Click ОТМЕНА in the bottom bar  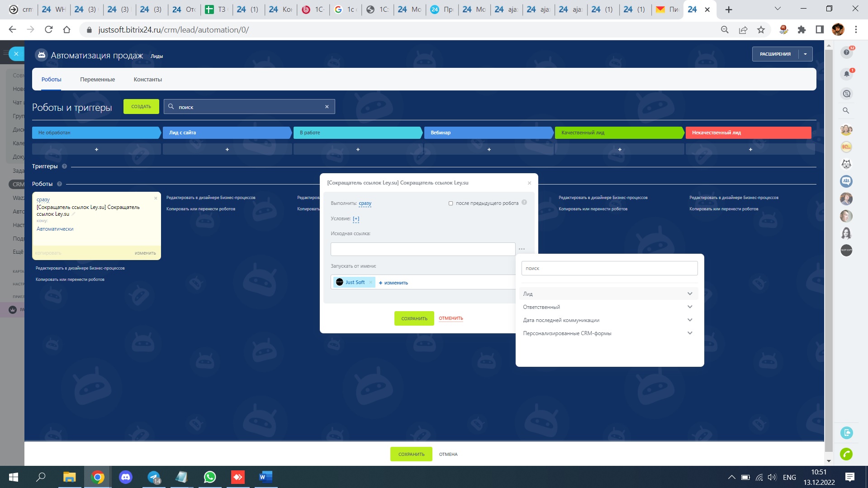coord(448,455)
